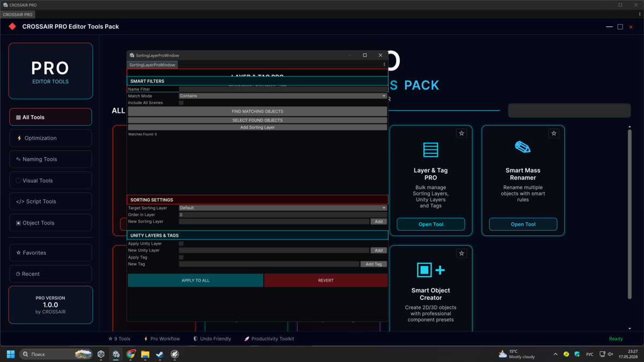644x362 pixels.
Task: Click the Undo Friendly status entry
Action: [212, 339]
